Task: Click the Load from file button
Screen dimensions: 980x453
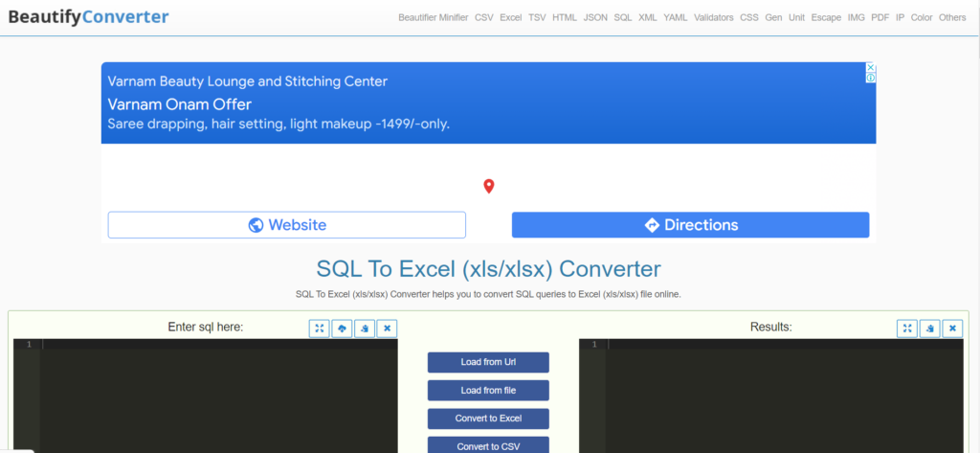Action: tap(488, 391)
